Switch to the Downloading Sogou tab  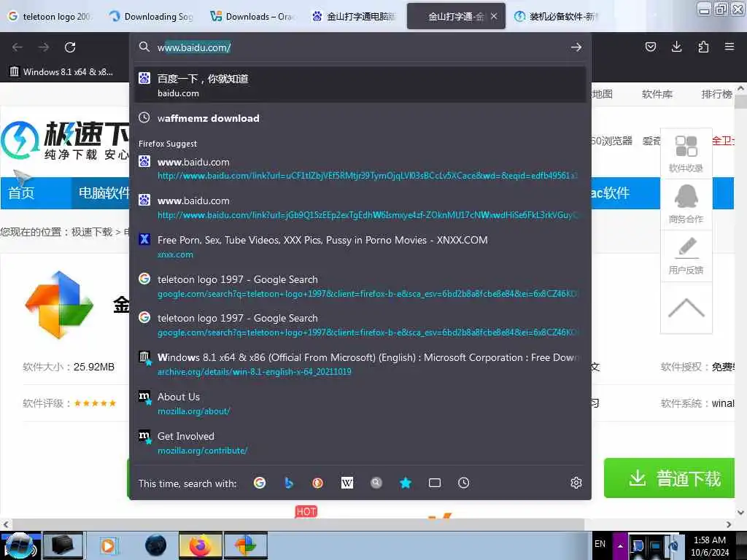coord(152,16)
